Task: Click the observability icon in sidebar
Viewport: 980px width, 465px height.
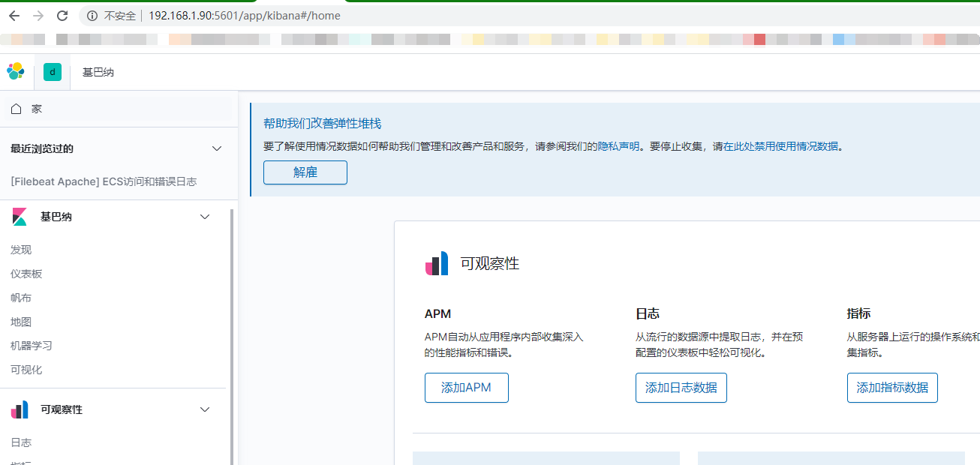Action: (20, 409)
